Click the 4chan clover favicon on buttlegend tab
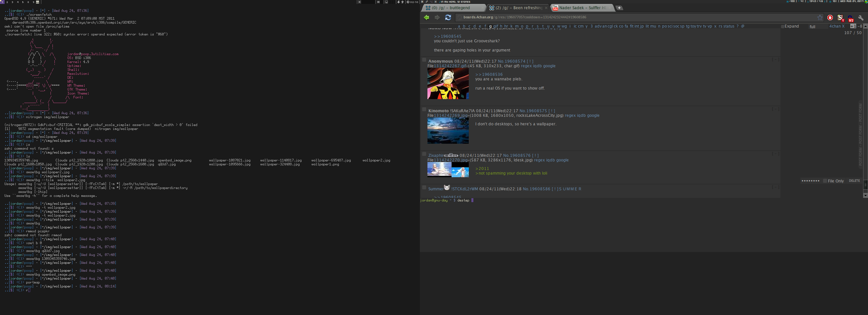Image resolution: width=868 pixels, height=315 pixels. pyautogui.click(x=428, y=8)
